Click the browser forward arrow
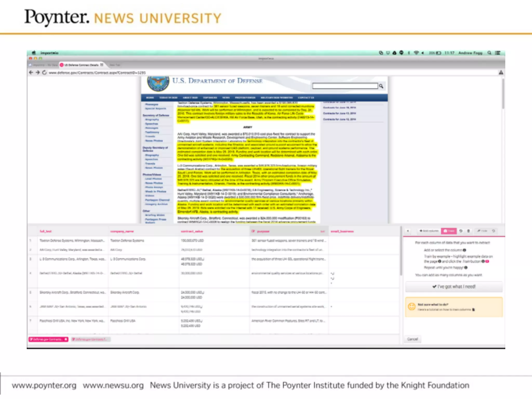The width and height of the screenshot is (532, 399). (x=38, y=72)
